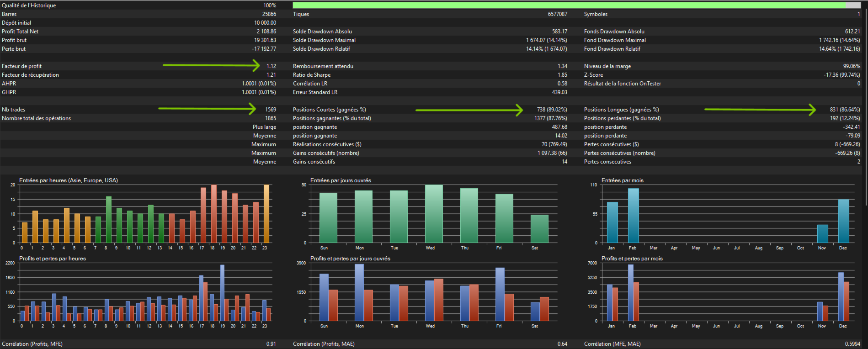The width and height of the screenshot is (868, 349).
Task: Click the green arrow beside Nb trades value
Action: 207,109
